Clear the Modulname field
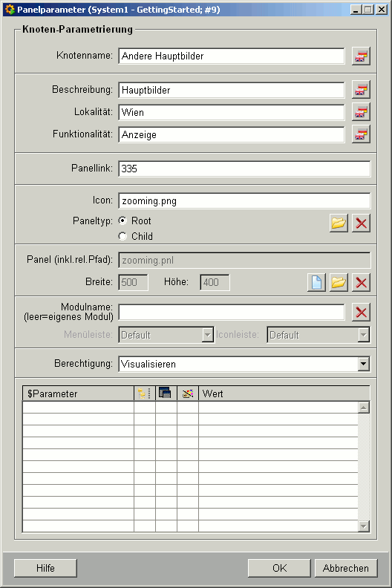This screenshot has height=588, width=392. 361,313
